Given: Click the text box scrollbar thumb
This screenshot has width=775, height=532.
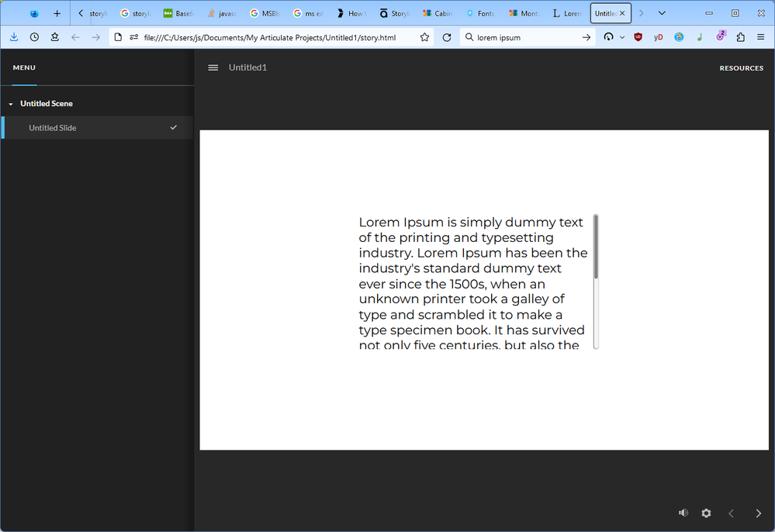Looking at the screenshot, I should point(596,247).
